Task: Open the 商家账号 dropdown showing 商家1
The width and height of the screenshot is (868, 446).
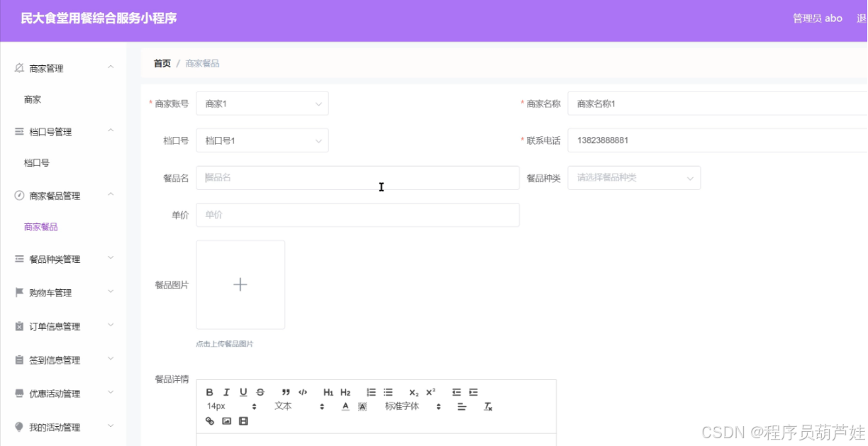Action: tap(262, 104)
